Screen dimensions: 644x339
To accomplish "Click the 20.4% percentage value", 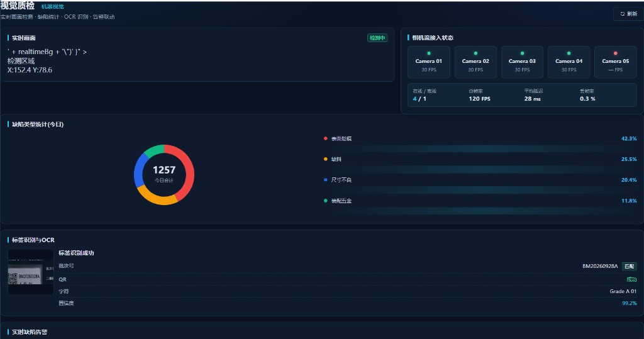I will click(x=629, y=180).
